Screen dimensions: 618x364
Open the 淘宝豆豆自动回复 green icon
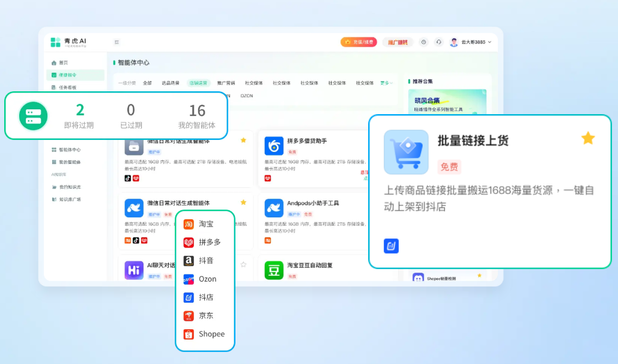[x=274, y=270]
